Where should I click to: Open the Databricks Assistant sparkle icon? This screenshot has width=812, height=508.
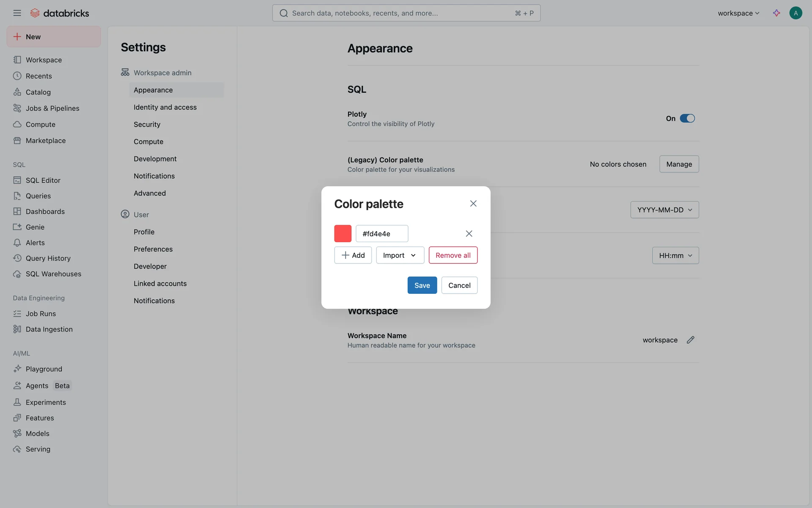776,13
